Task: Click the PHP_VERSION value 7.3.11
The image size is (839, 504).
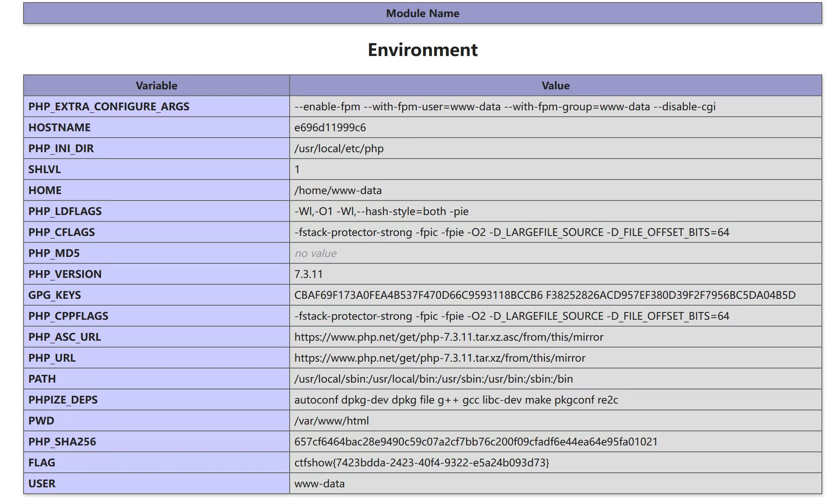Action: 308,274
